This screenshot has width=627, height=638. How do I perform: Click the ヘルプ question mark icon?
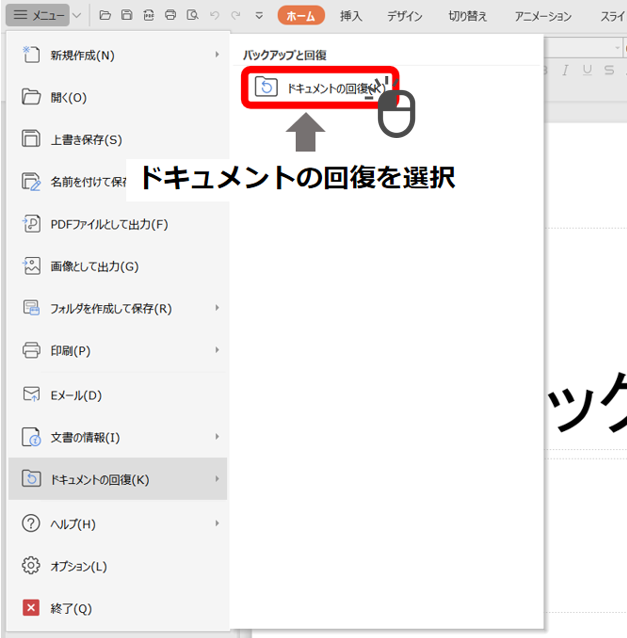click(31, 523)
